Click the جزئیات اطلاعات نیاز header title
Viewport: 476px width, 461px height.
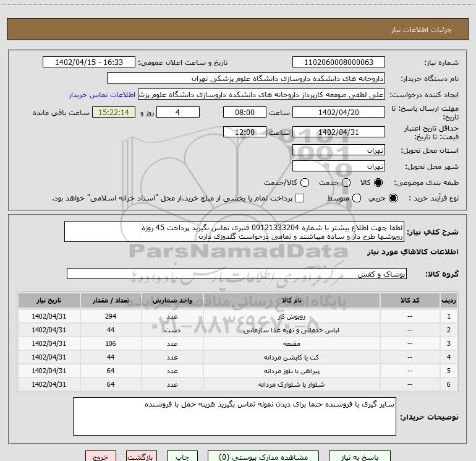pyautogui.click(x=422, y=30)
